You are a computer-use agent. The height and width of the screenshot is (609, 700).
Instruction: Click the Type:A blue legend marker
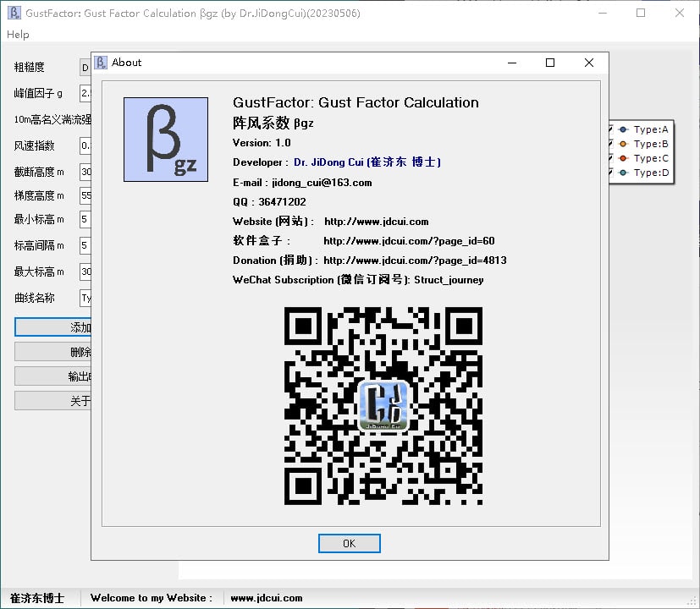pyautogui.click(x=623, y=129)
